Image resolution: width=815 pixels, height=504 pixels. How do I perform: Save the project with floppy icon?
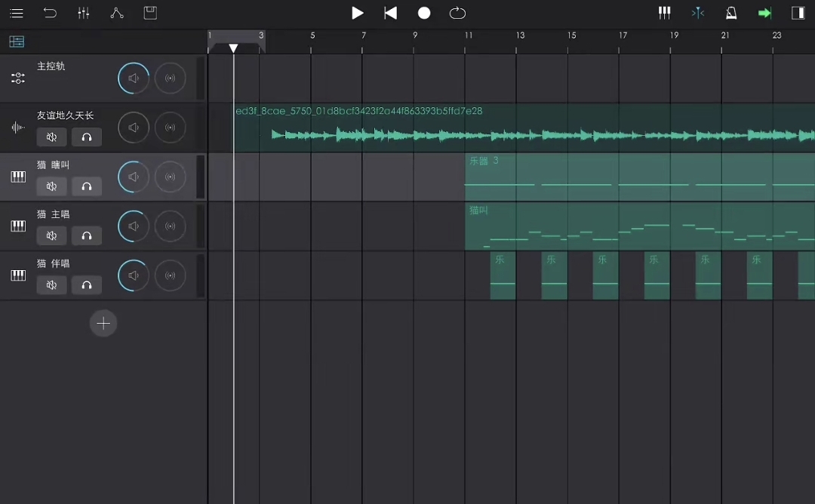(x=150, y=13)
